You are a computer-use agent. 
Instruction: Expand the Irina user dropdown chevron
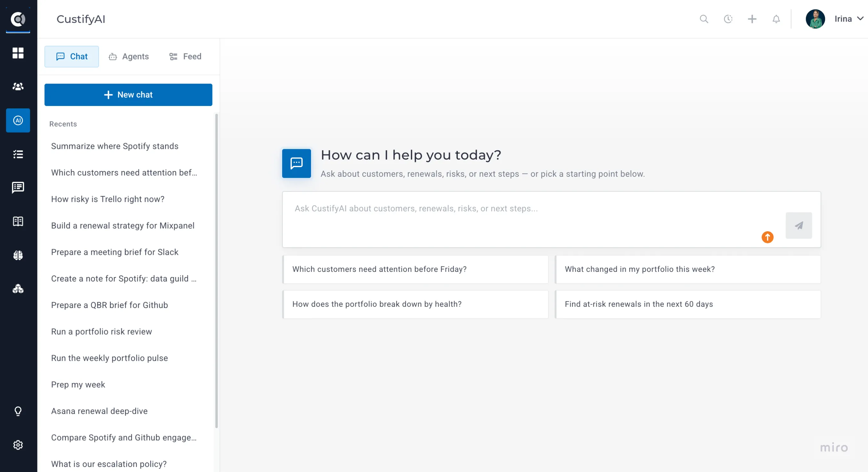(860, 19)
